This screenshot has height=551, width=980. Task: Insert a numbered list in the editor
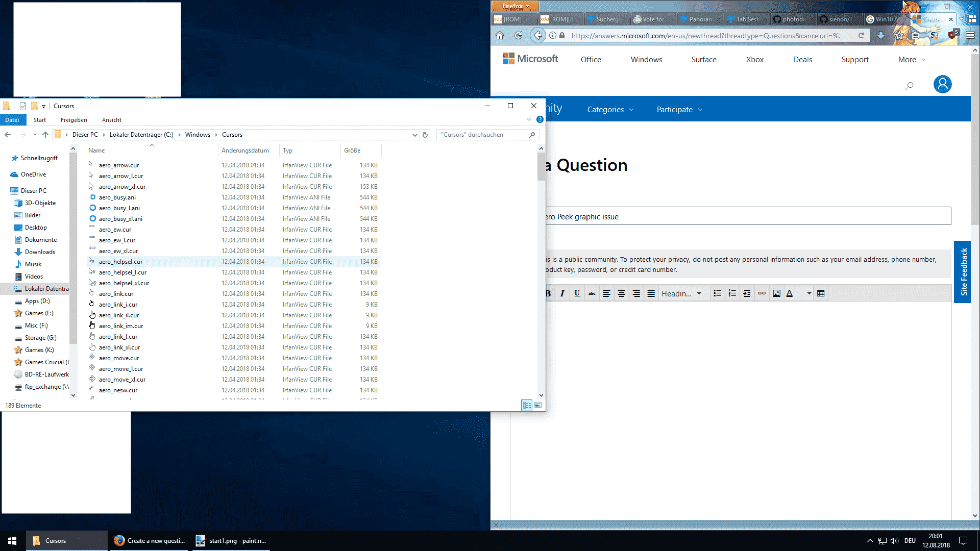(732, 293)
